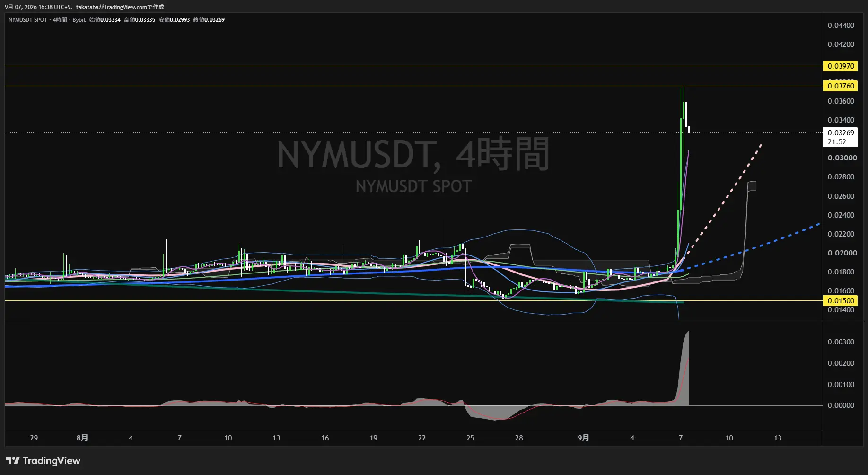Click the open value 0.03334 in legend
The height and width of the screenshot is (475, 868).
111,20
